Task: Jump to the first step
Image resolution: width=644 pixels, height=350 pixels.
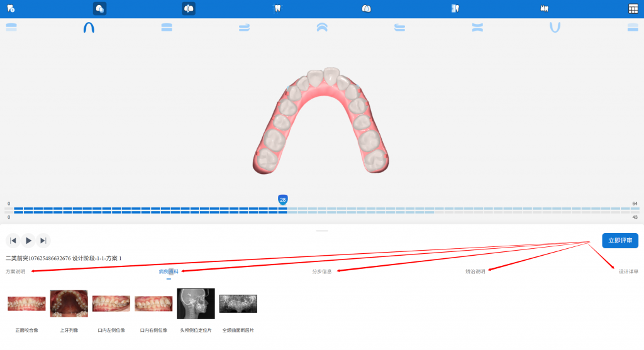Action: coord(13,241)
